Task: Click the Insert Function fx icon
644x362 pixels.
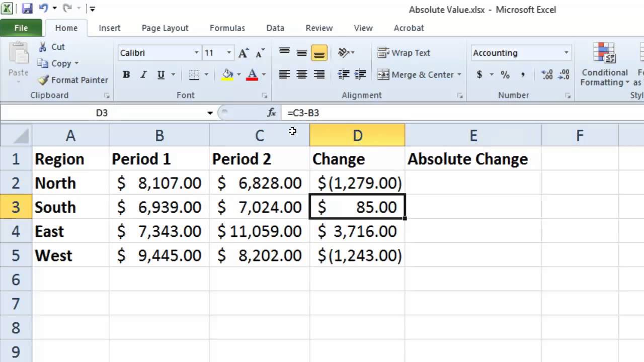Action: pos(272,113)
